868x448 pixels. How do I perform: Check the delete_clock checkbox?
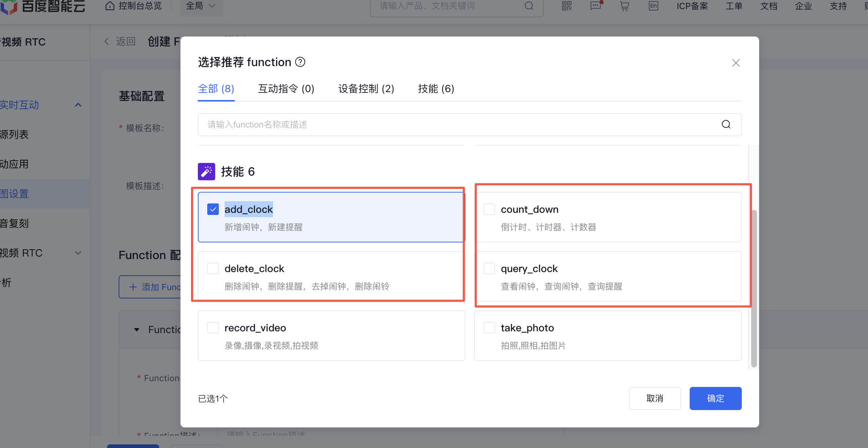[213, 268]
